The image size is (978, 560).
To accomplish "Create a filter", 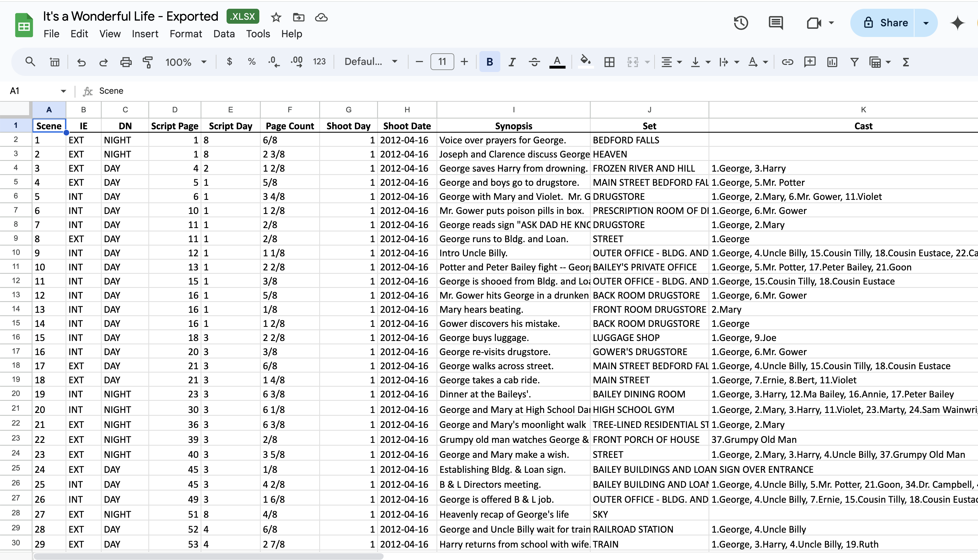I will click(854, 62).
